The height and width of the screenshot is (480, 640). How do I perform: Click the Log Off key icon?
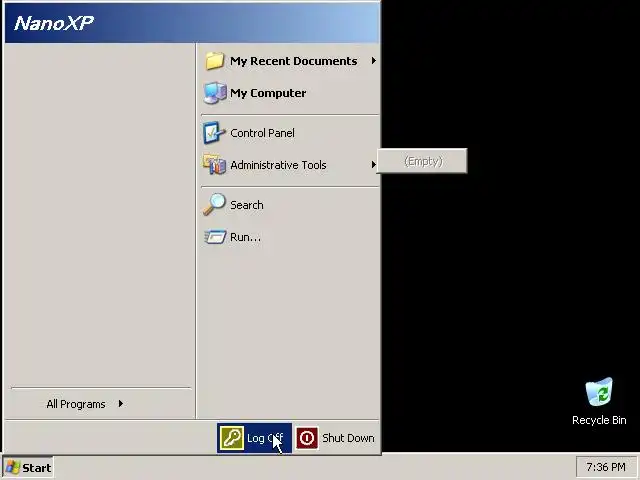232,438
